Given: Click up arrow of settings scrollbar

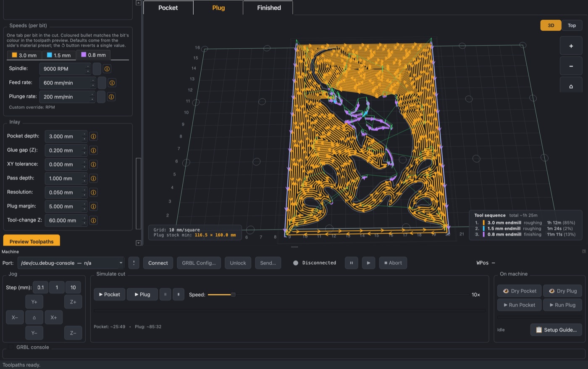Looking at the screenshot, I should coord(138,3).
